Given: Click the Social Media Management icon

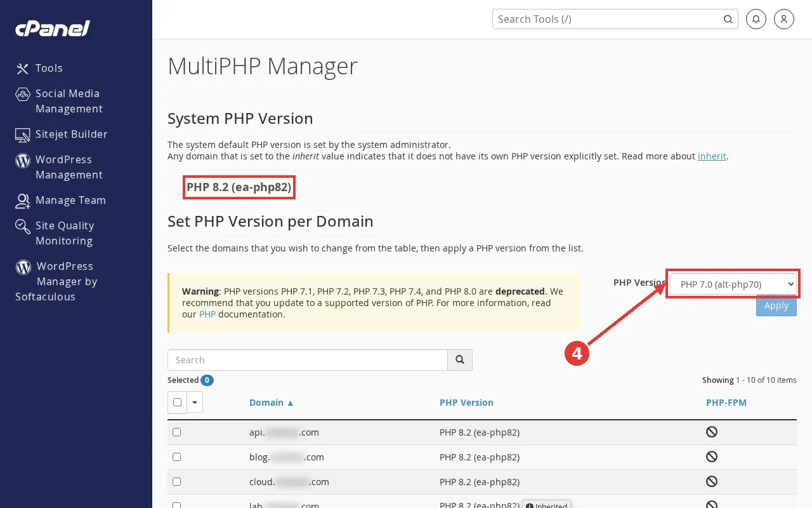Looking at the screenshot, I should (x=23, y=94).
